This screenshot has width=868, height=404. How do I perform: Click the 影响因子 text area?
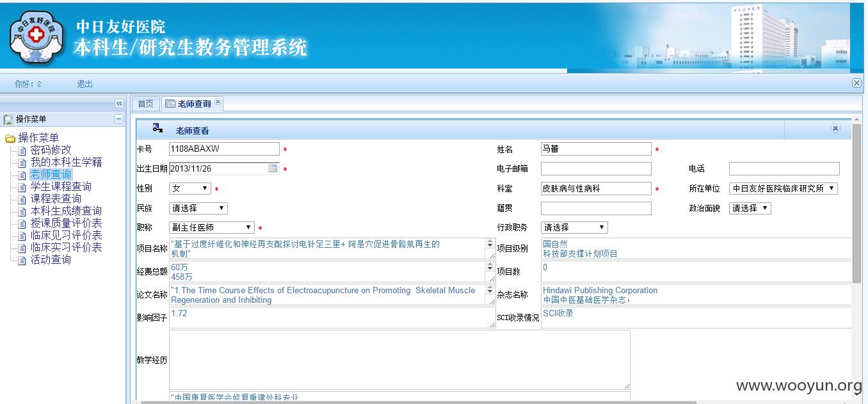[332, 318]
